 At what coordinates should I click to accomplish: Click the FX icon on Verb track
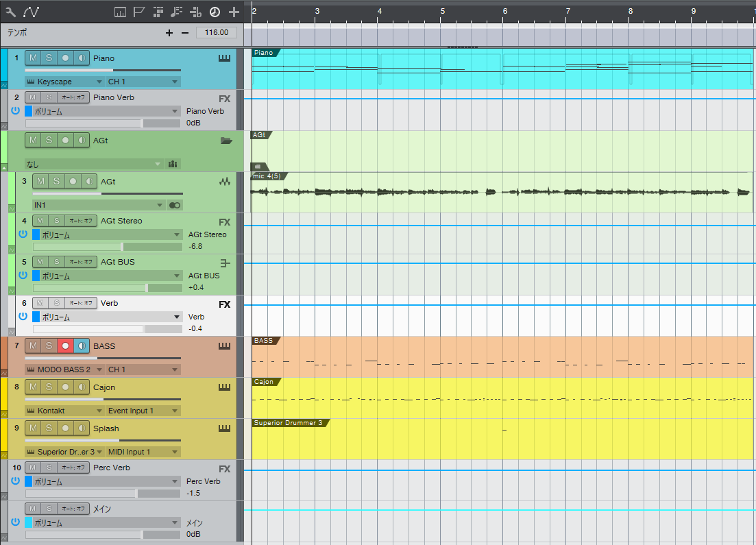224,304
